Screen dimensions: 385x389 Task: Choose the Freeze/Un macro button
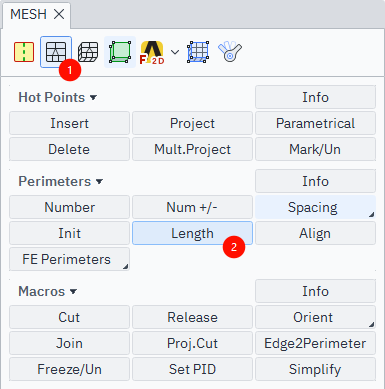pyautogui.click(x=69, y=369)
